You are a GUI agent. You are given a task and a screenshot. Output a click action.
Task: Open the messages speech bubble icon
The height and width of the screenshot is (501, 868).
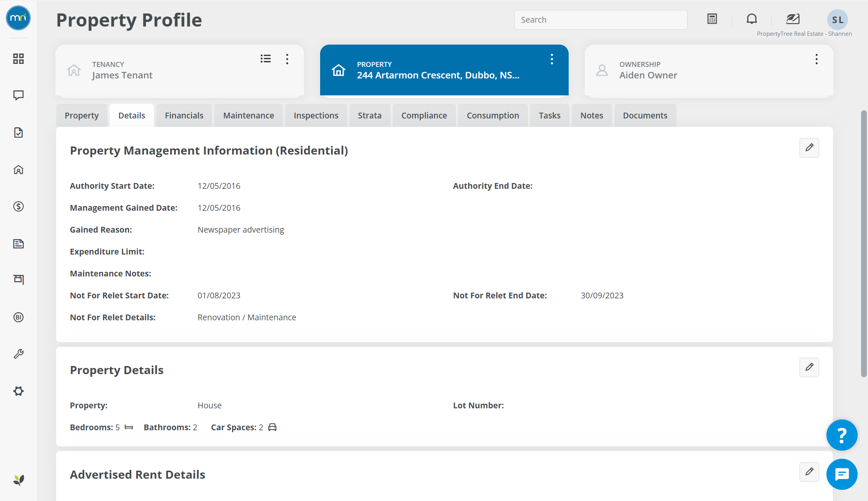pos(18,95)
